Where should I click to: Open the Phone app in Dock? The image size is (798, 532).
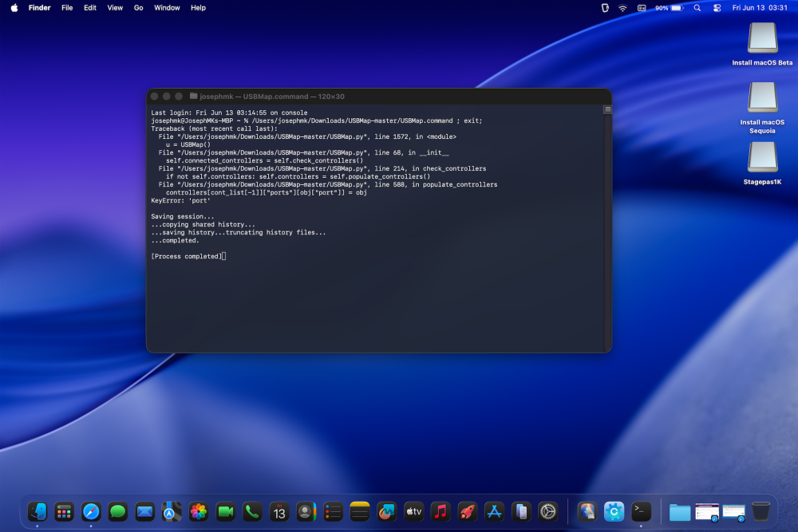click(x=252, y=511)
